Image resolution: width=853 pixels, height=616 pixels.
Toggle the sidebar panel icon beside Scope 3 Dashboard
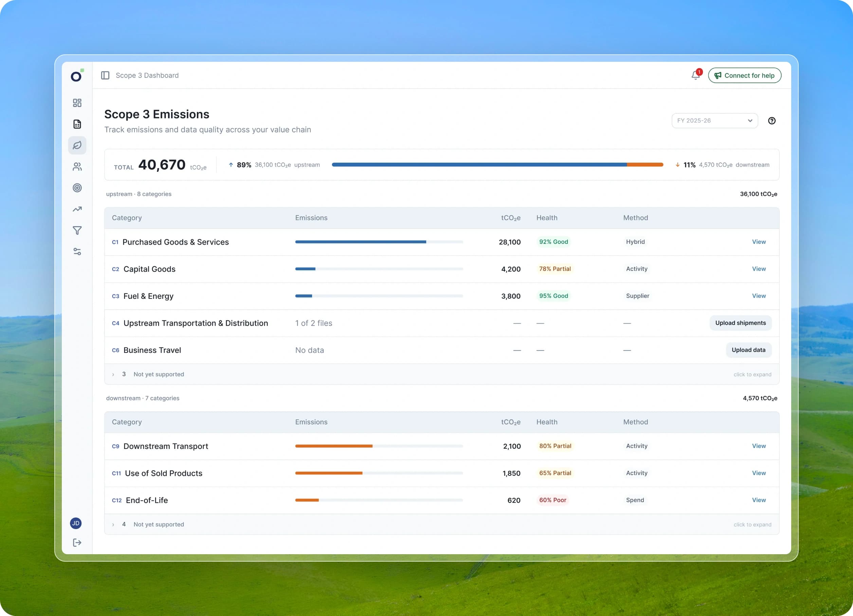(x=105, y=75)
